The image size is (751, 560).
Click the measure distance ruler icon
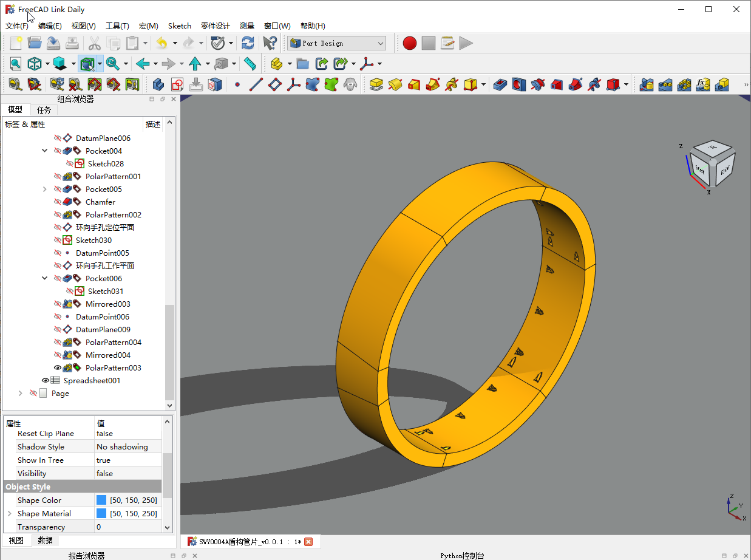coord(250,63)
